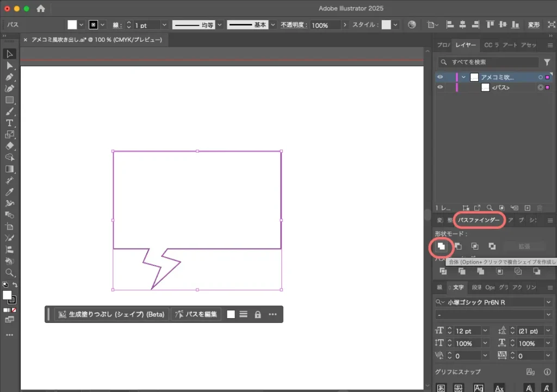Select the Rectangle tool
Image resolution: width=557 pixels, height=392 pixels.
(x=9, y=100)
